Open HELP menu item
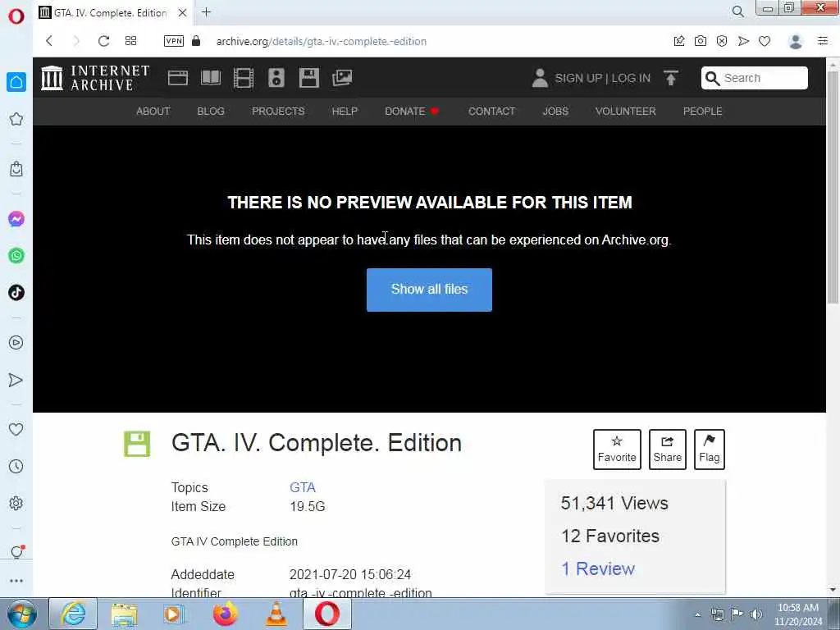 345,112
